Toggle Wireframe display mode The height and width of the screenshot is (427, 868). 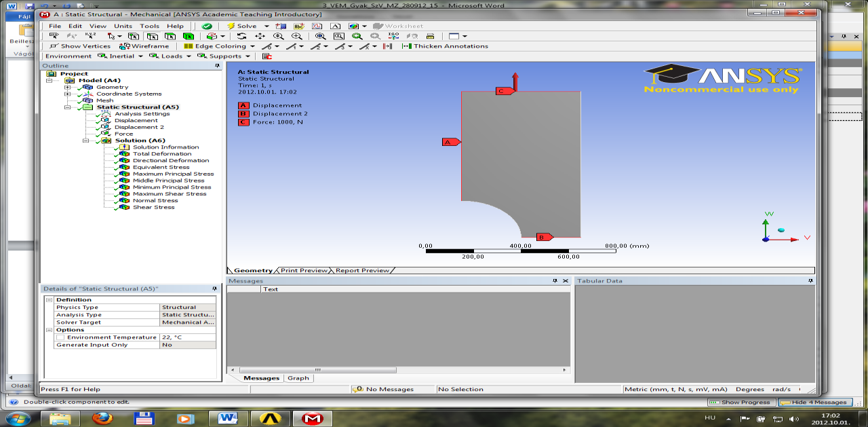144,46
